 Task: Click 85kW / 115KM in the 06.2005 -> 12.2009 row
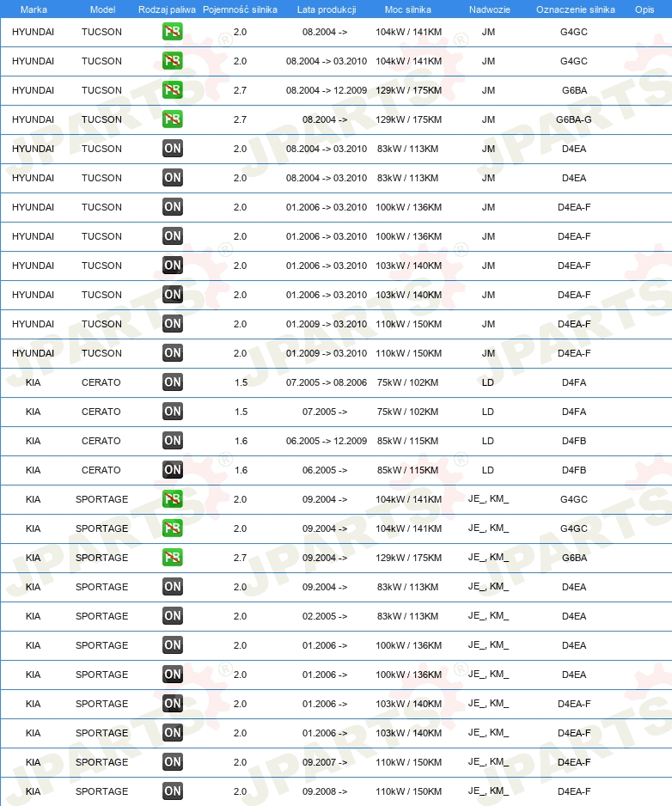(407, 441)
